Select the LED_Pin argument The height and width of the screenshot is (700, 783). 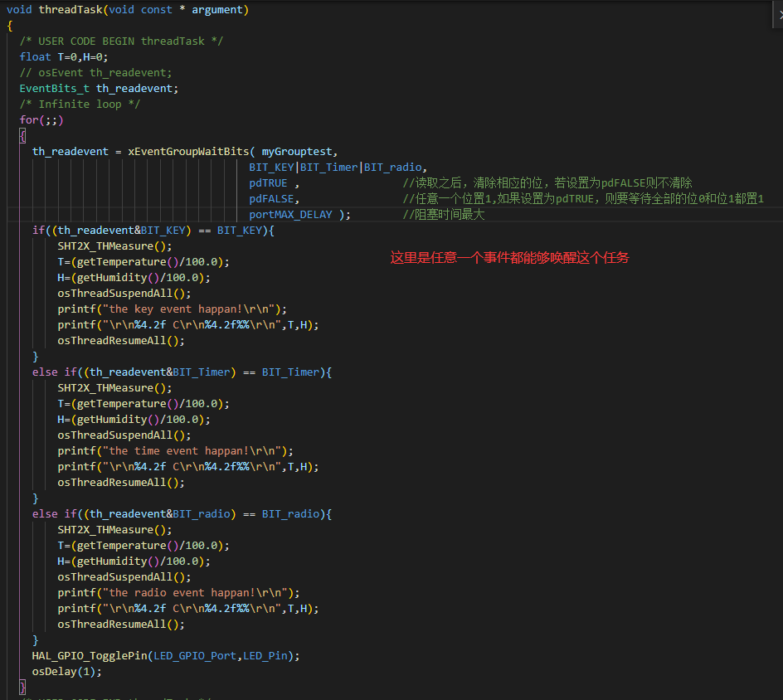[265, 655]
